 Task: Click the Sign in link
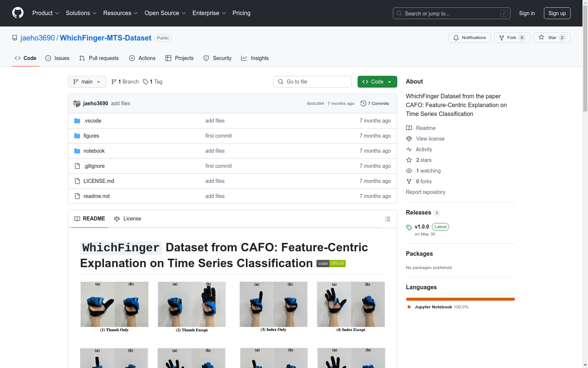click(x=527, y=13)
